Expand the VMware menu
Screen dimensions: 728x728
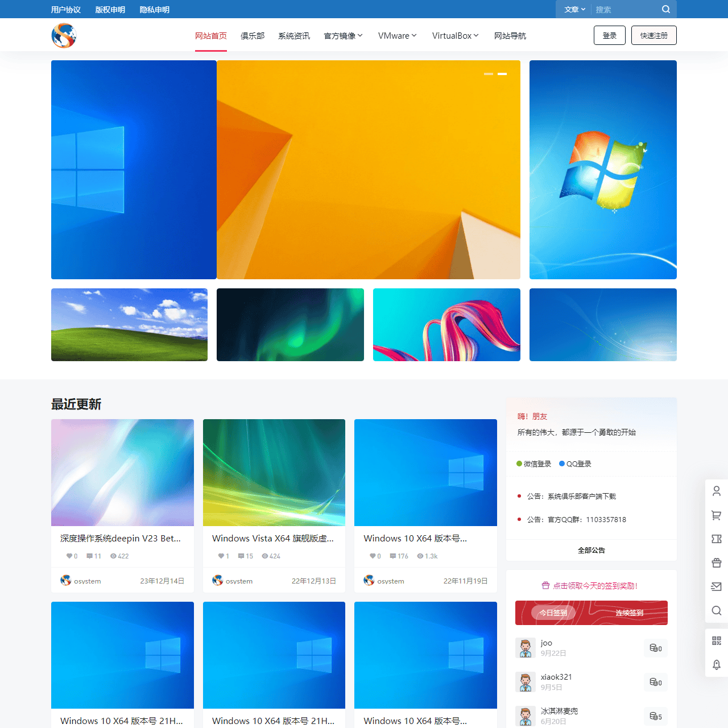[x=398, y=36]
